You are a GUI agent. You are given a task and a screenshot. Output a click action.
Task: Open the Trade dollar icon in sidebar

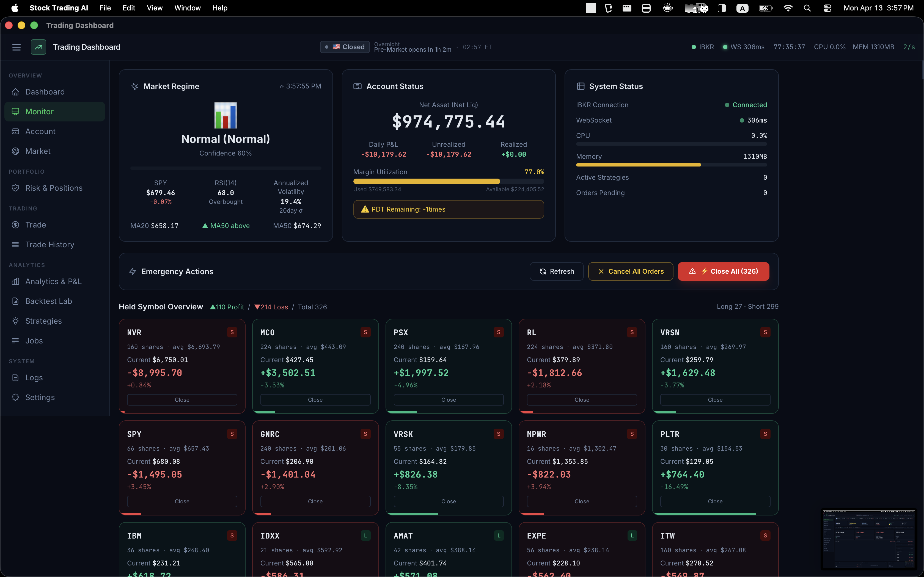pos(16,225)
